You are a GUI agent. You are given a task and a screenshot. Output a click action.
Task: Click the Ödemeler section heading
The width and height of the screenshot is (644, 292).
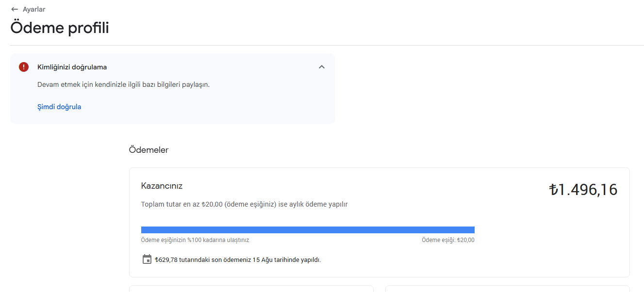(149, 150)
